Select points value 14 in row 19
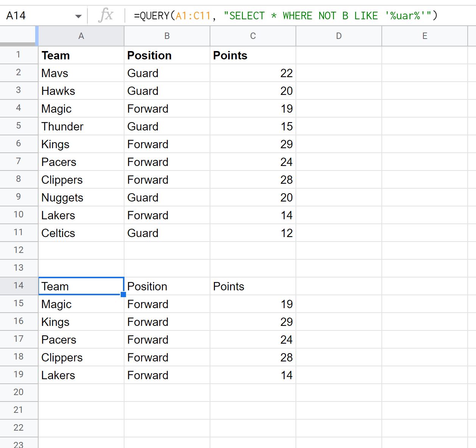 (x=253, y=375)
